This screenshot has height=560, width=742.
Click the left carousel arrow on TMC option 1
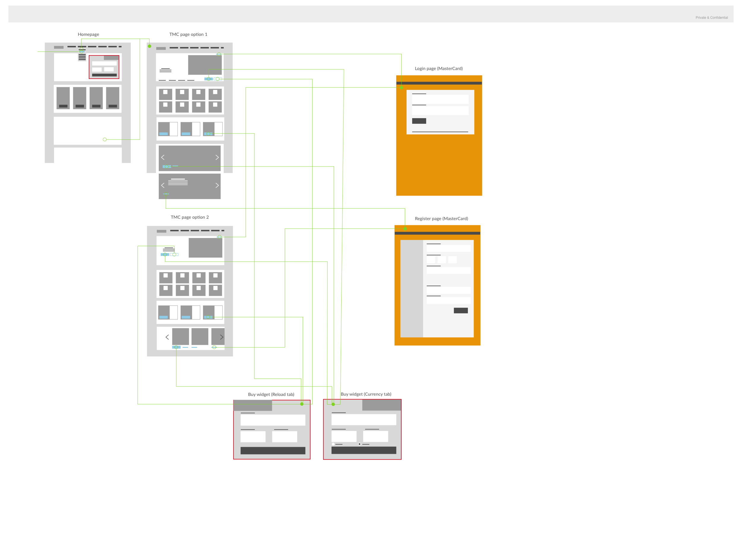pos(163,157)
